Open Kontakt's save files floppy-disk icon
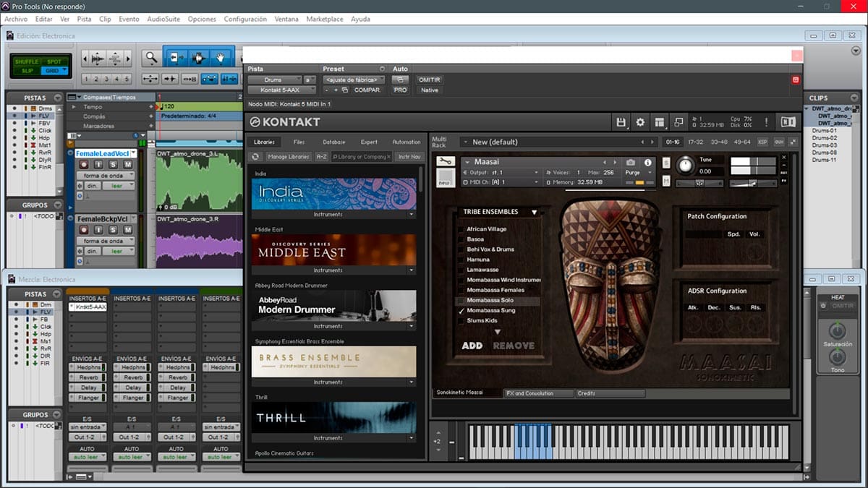 pos(621,122)
